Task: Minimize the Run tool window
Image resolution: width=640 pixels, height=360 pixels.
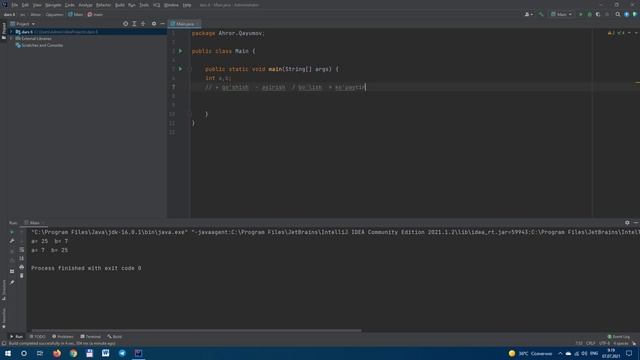Action: point(636,223)
